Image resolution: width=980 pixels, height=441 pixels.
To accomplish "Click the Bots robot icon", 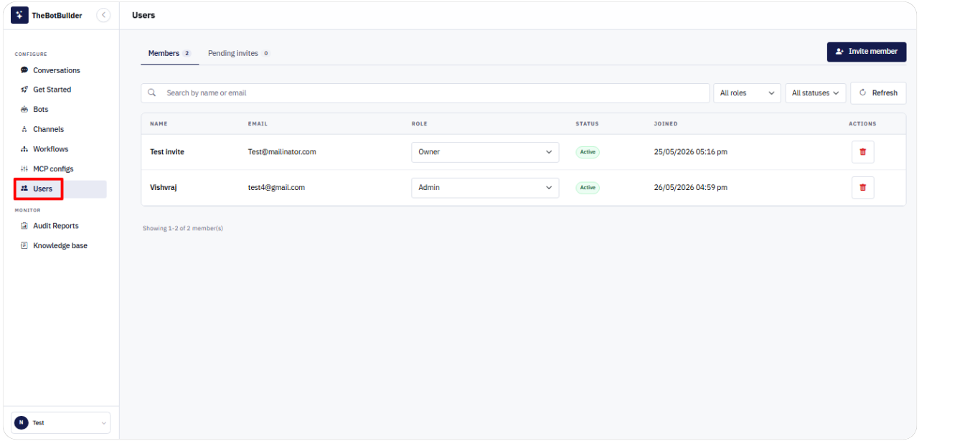I will tap(24, 110).
